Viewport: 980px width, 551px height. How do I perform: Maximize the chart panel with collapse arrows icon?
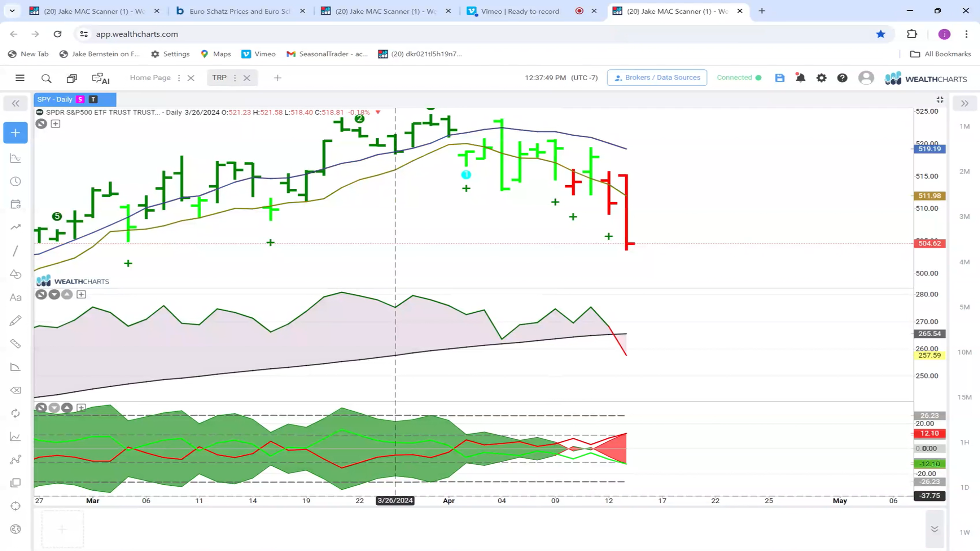pos(940,99)
